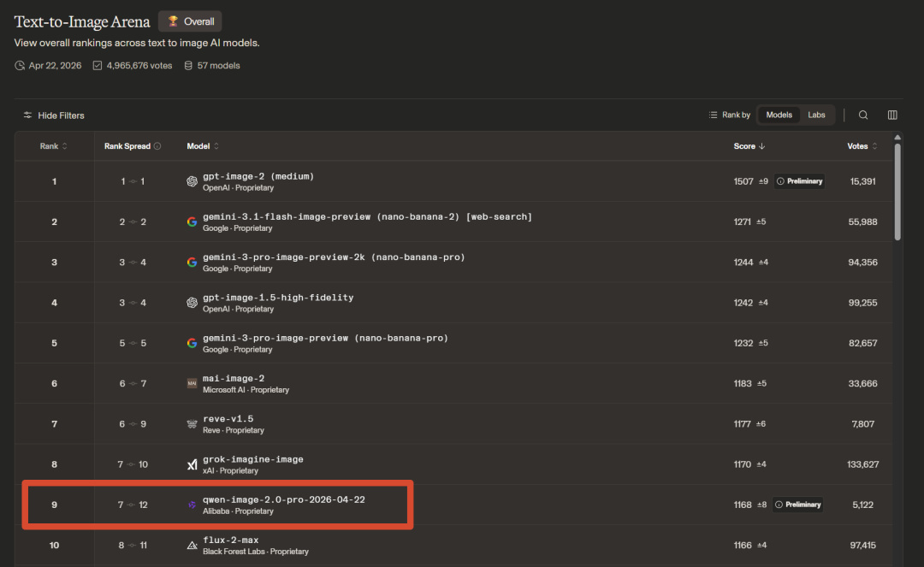The image size is (924, 567).
Task: Click 'xAI · Proprietary' under grok-imagine-image
Action: tap(230, 471)
